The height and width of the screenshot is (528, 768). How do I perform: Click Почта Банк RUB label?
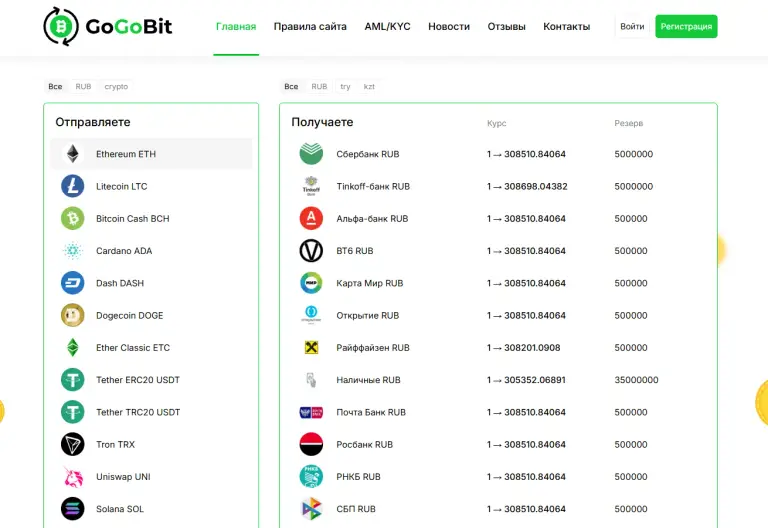click(371, 412)
